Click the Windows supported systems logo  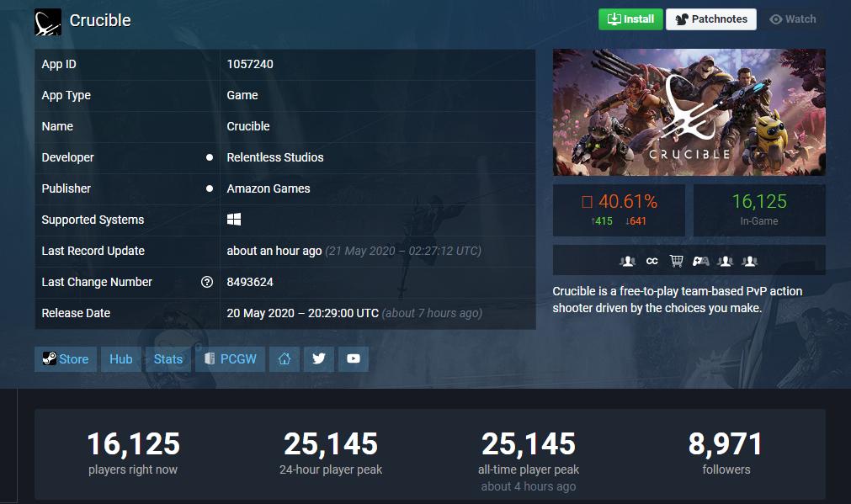tap(232, 219)
